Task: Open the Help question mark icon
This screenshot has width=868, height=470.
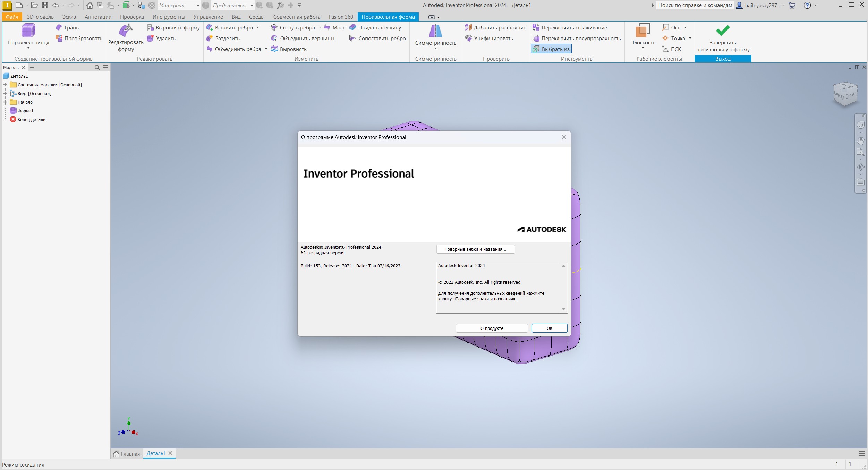Action: click(x=807, y=5)
